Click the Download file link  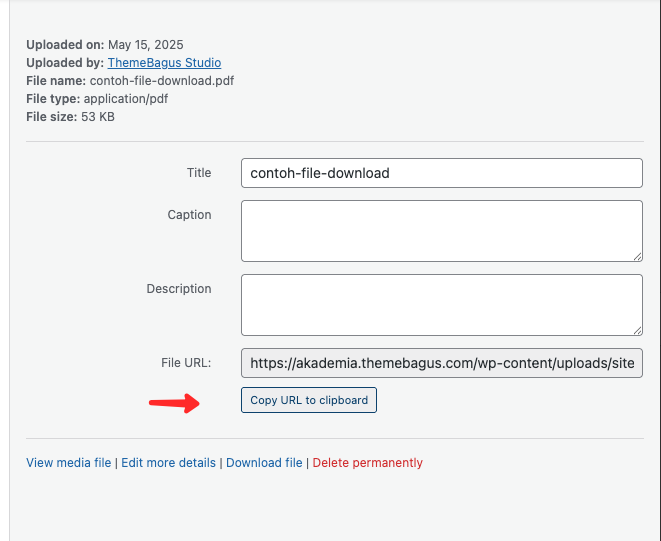click(264, 463)
